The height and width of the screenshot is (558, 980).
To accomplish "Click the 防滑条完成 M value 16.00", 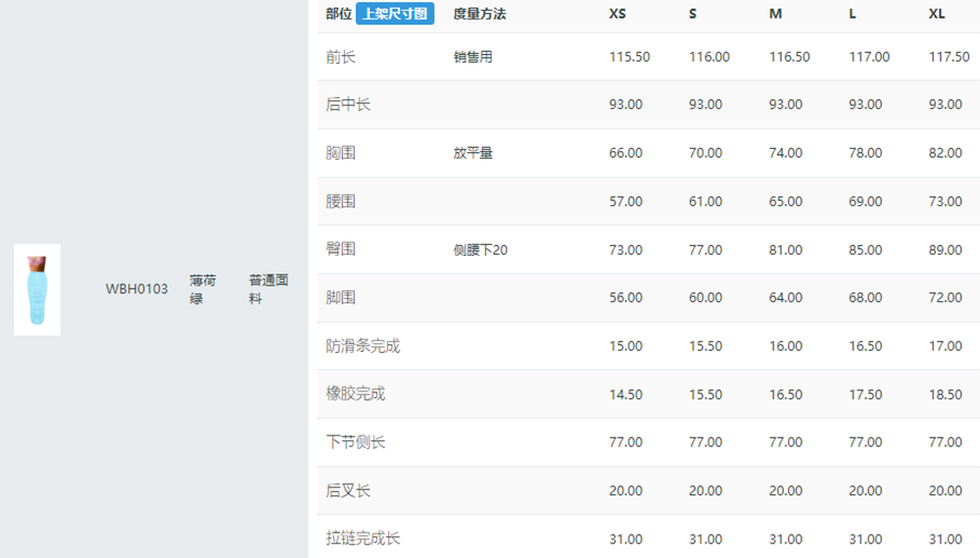I will click(x=786, y=346).
